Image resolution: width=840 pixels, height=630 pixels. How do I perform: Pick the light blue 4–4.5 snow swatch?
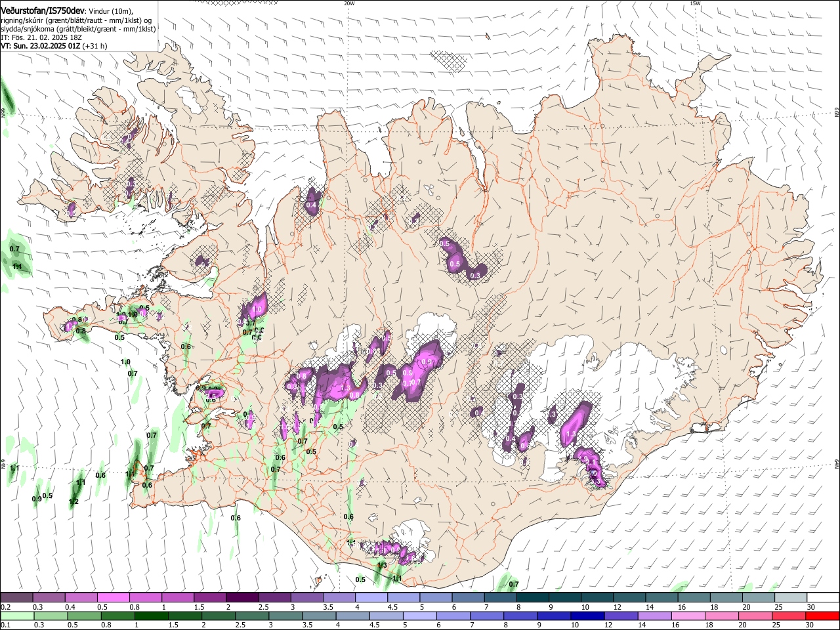370,598
